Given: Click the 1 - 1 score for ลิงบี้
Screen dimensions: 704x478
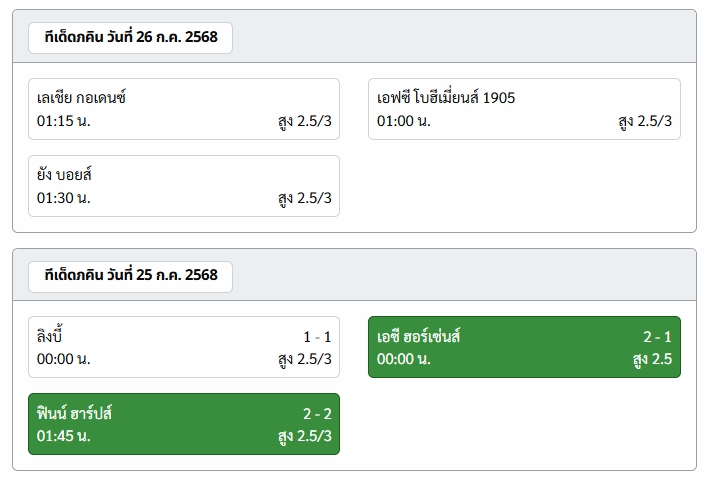Looking at the screenshot, I should pos(317,337).
